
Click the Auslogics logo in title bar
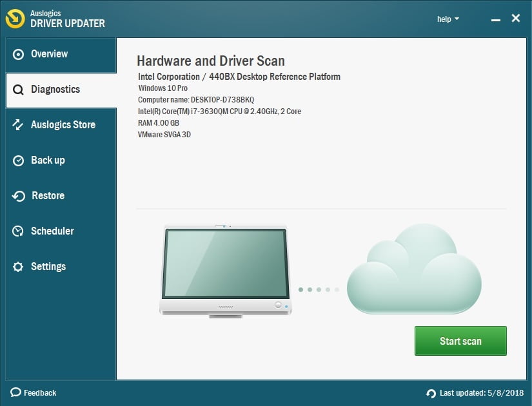coord(15,19)
